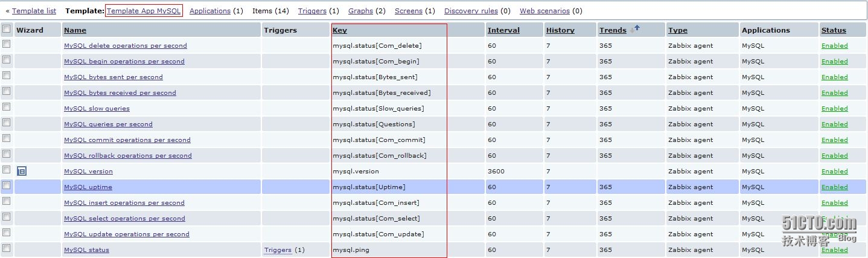Image resolution: width=868 pixels, height=258 pixels.
Task: Toggle Enabled status for MySQL version
Action: tap(834, 172)
